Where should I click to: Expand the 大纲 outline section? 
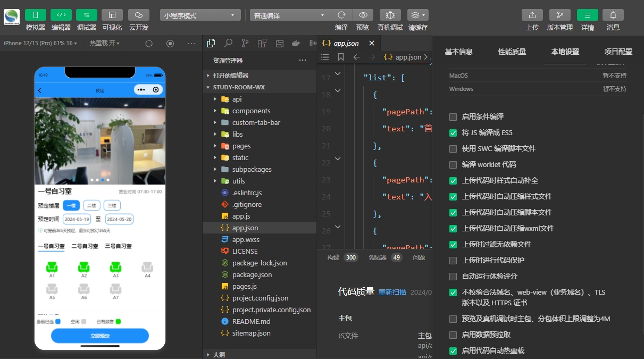tap(259, 354)
